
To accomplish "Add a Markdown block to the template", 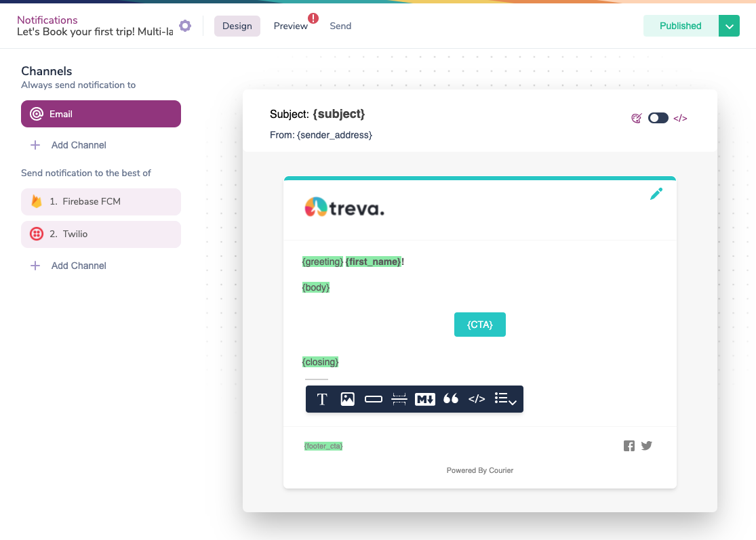I will coord(425,399).
